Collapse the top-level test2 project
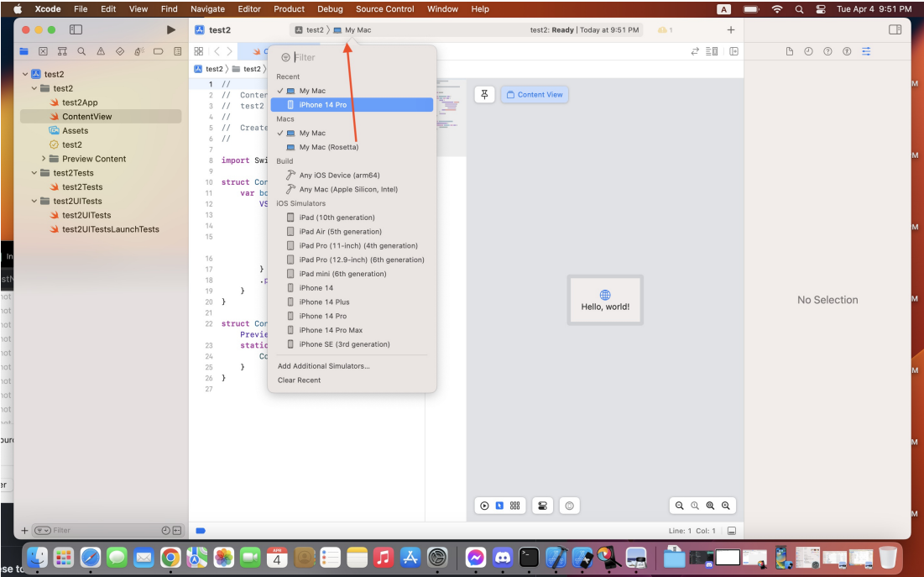Screen dimensions: 924x577 point(24,75)
